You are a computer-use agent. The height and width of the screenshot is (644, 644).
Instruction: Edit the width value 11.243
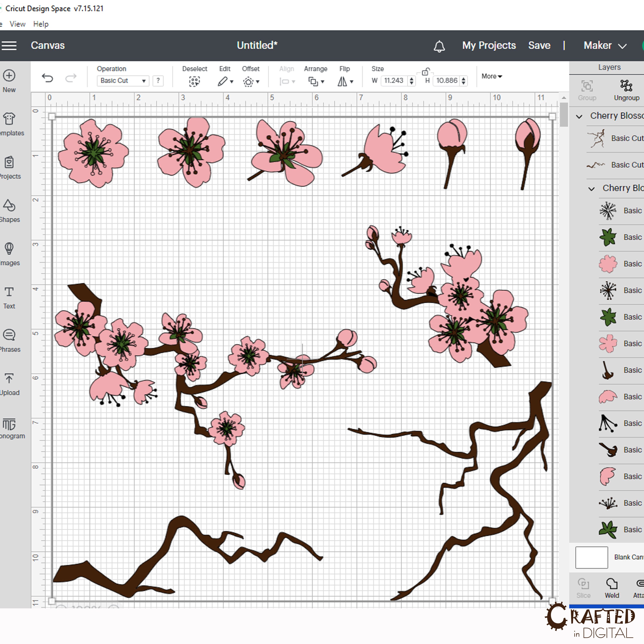point(393,81)
